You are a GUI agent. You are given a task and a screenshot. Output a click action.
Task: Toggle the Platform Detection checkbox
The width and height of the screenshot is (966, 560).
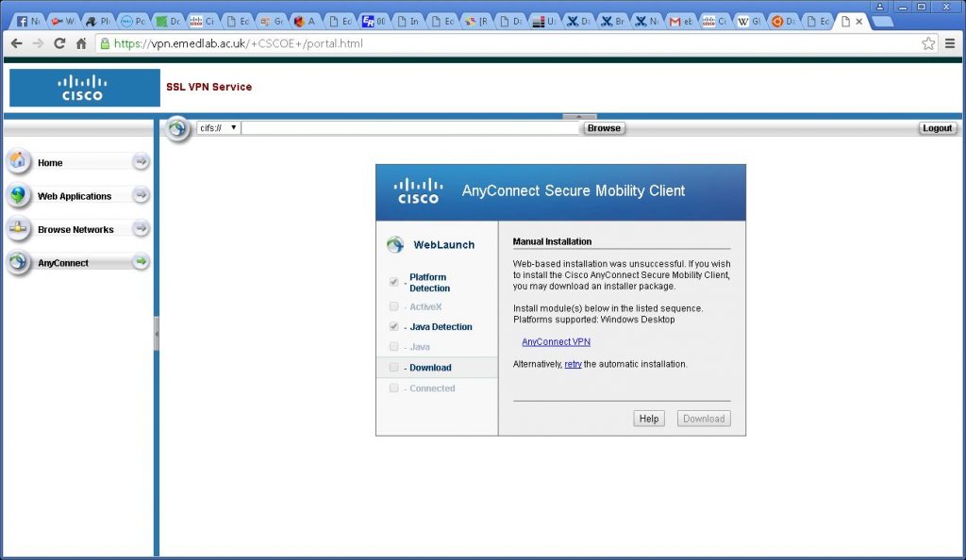(x=393, y=282)
